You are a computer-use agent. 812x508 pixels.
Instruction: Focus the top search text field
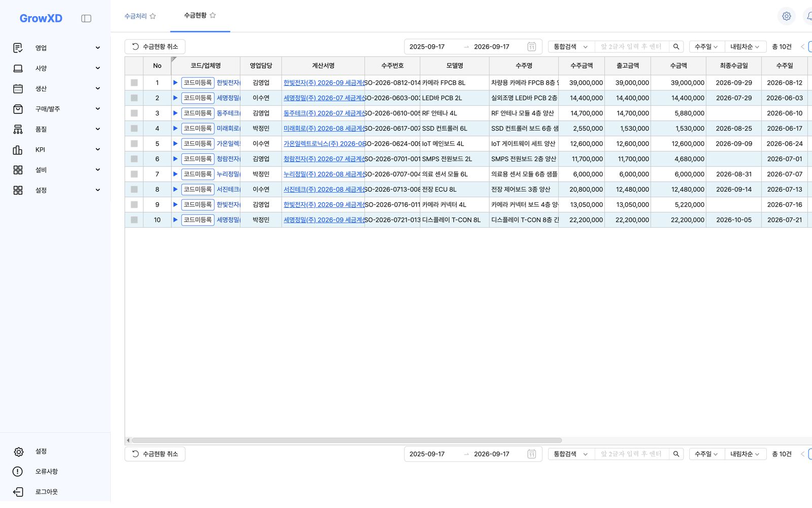coord(632,47)
